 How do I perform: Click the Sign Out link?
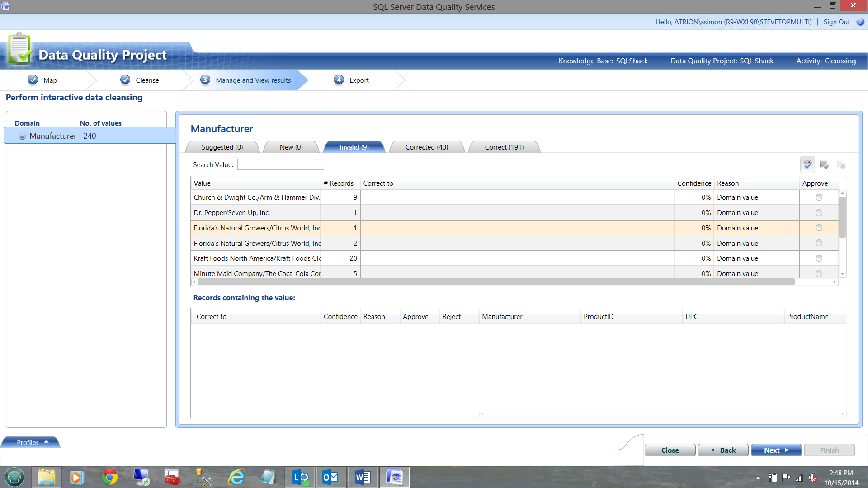836,22
